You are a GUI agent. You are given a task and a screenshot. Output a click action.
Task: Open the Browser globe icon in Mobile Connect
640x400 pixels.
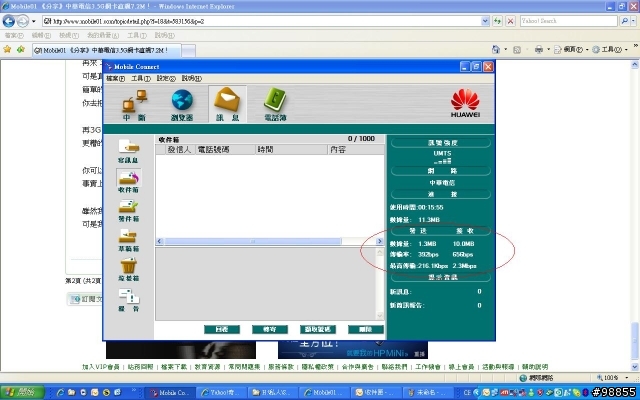coord(182,105)
